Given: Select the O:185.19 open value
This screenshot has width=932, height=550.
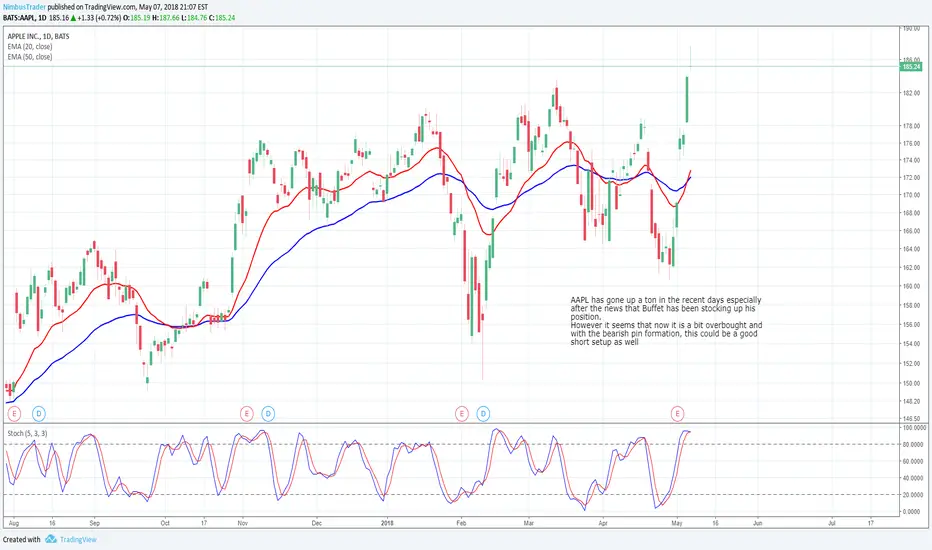Looking at the screenshot, I should coord(139,18).
